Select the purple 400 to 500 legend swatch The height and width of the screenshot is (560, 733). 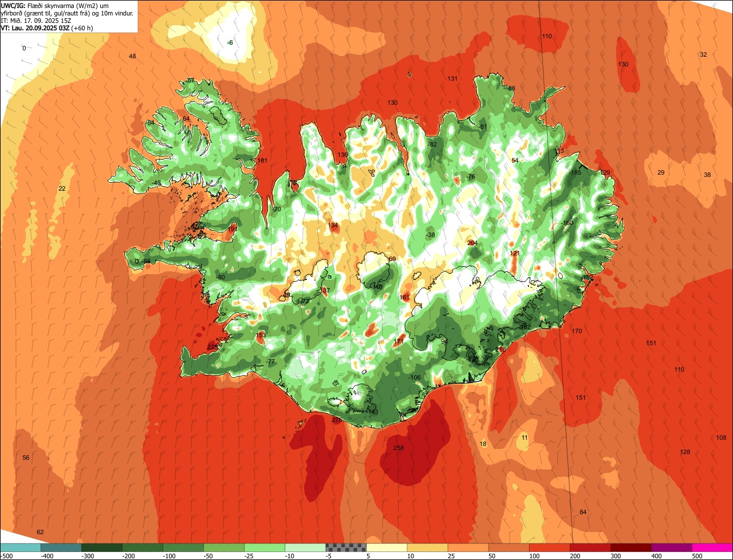tap(671, 547)
